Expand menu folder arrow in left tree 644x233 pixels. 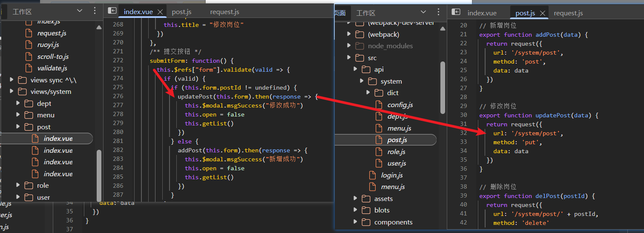coord(18,115)
